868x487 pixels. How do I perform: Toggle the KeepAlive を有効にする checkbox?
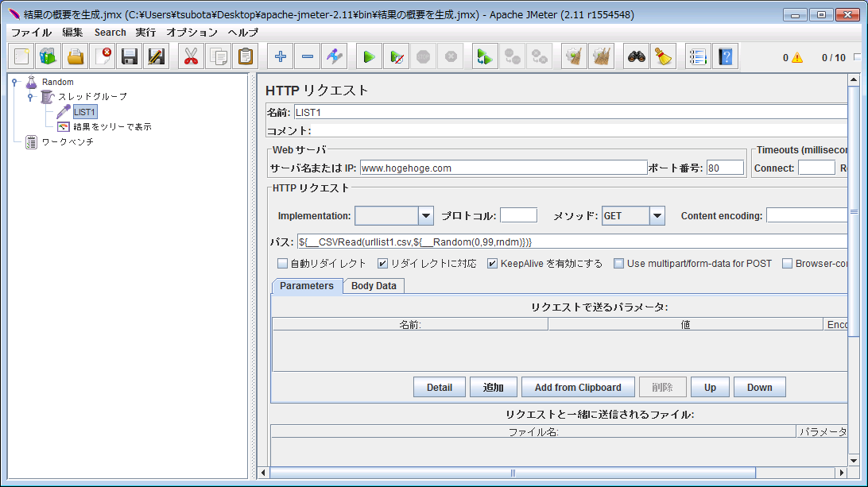[492, 264]
